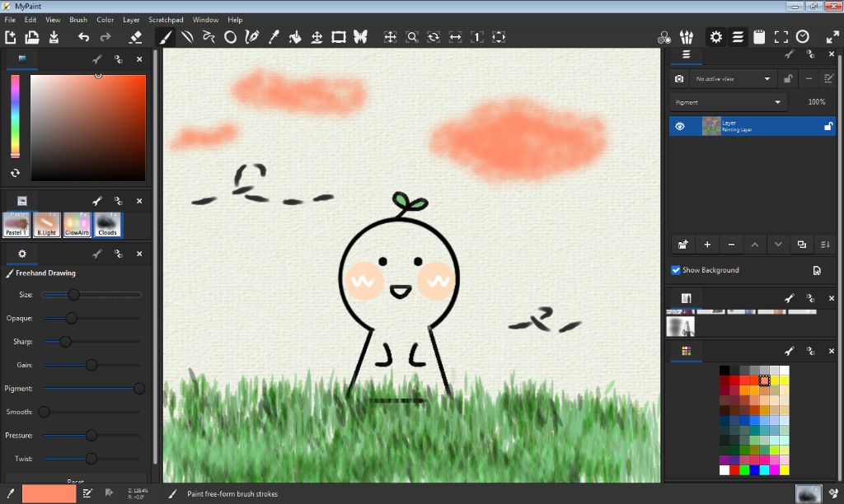
Task: Toggle the lock on the Layer row
Action: [x=828, y=126]
